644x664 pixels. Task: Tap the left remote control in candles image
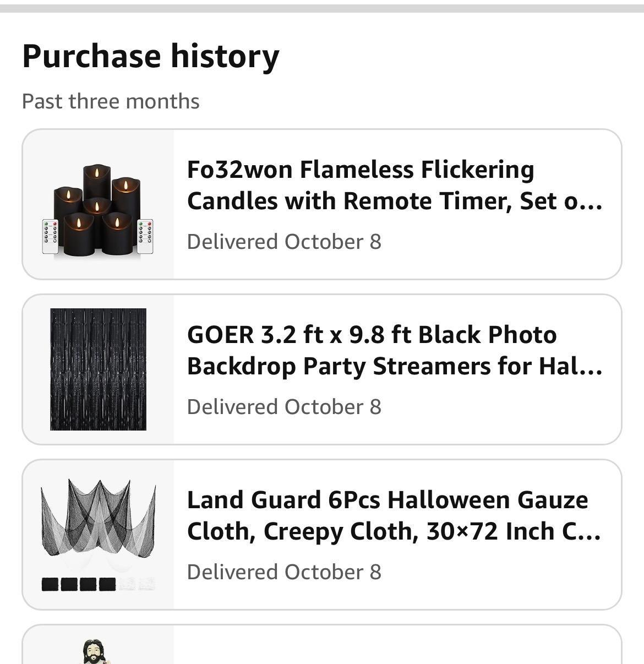point(51,237)
